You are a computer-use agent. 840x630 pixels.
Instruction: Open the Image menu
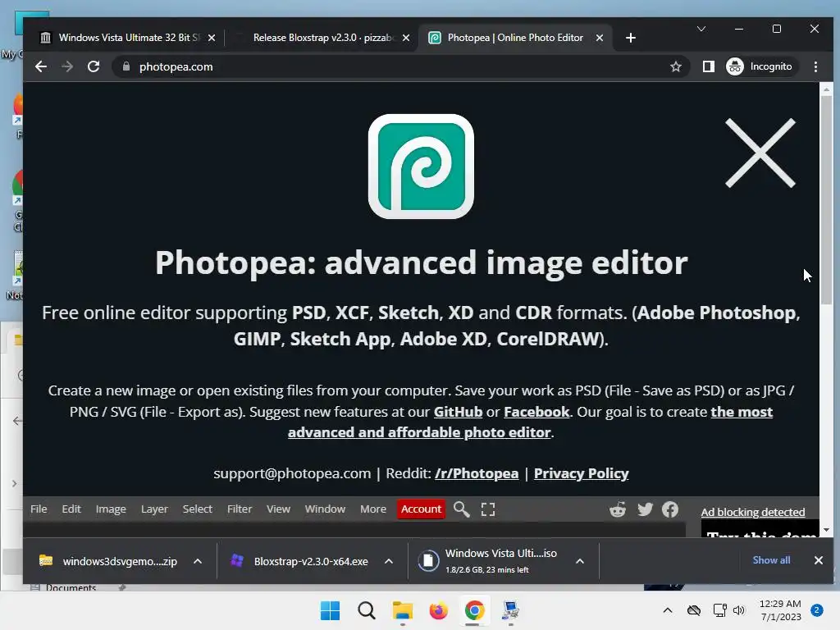(111, 509)
